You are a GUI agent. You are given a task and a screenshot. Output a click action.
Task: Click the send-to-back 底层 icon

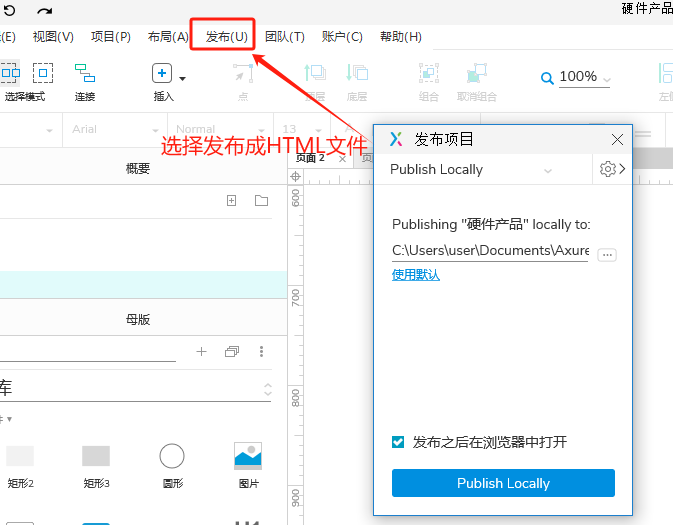pos(357,73)
